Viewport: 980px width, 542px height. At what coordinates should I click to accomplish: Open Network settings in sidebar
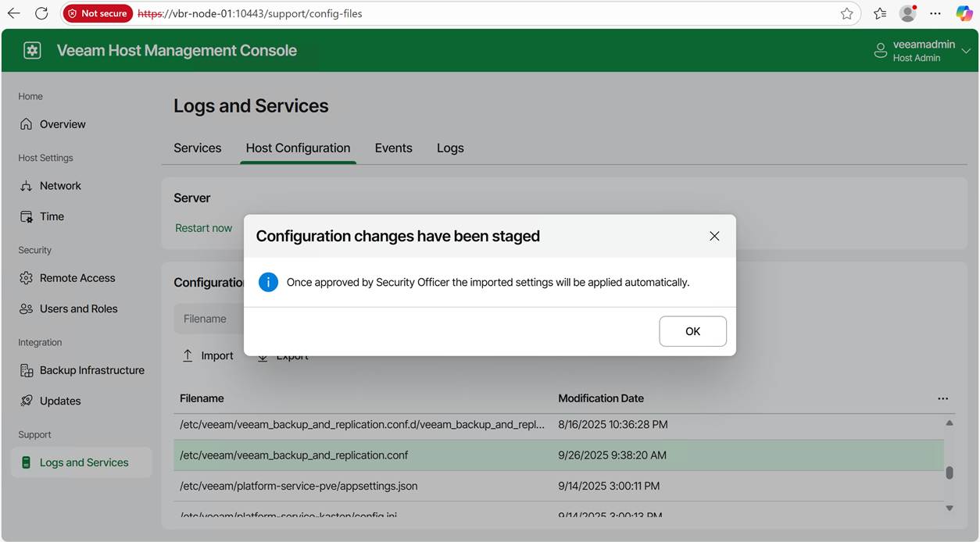60,186
